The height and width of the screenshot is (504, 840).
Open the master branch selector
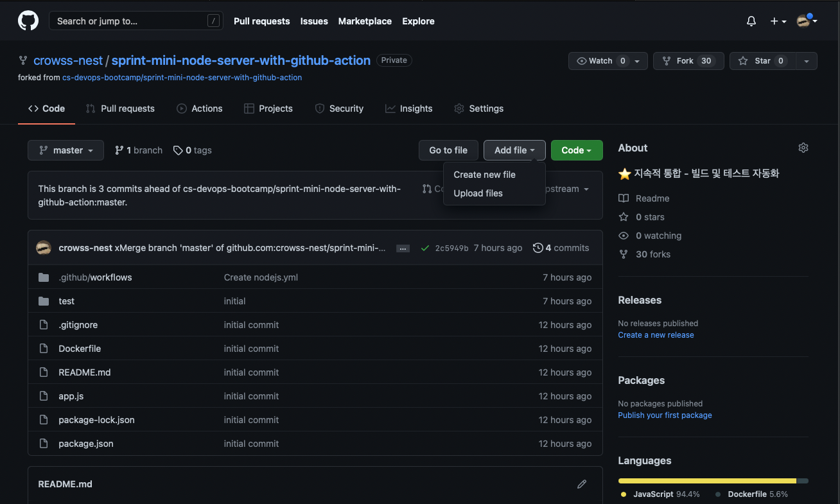[x=66, y=150]
